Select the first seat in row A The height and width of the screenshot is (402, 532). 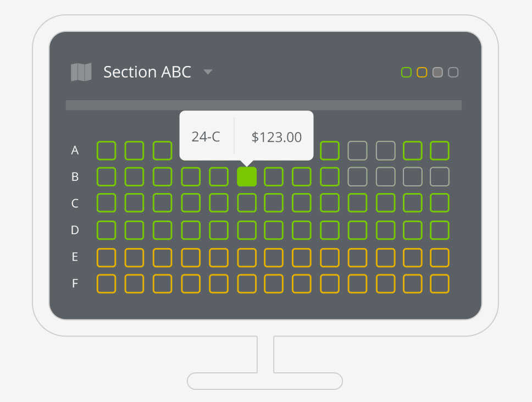(x=106, y=150)
